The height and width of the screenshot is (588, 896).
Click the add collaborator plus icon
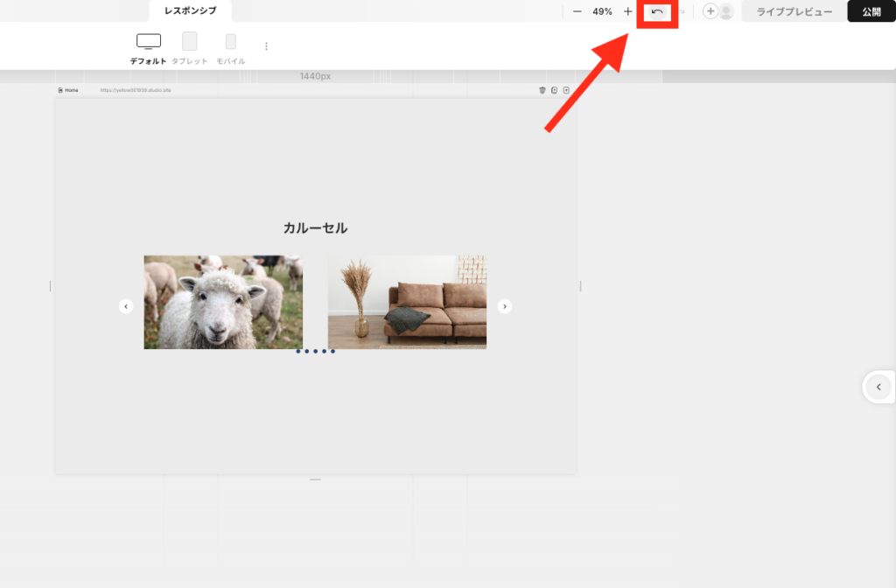[x=710, y=11]
